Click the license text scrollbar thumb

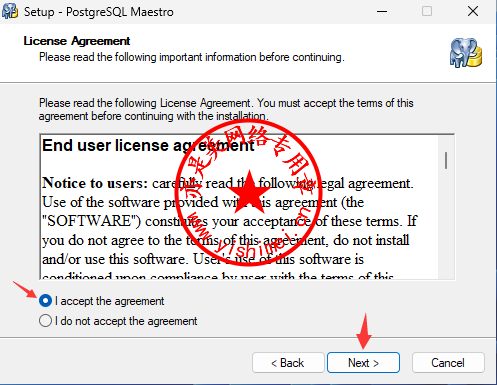(x=446, y=160)
